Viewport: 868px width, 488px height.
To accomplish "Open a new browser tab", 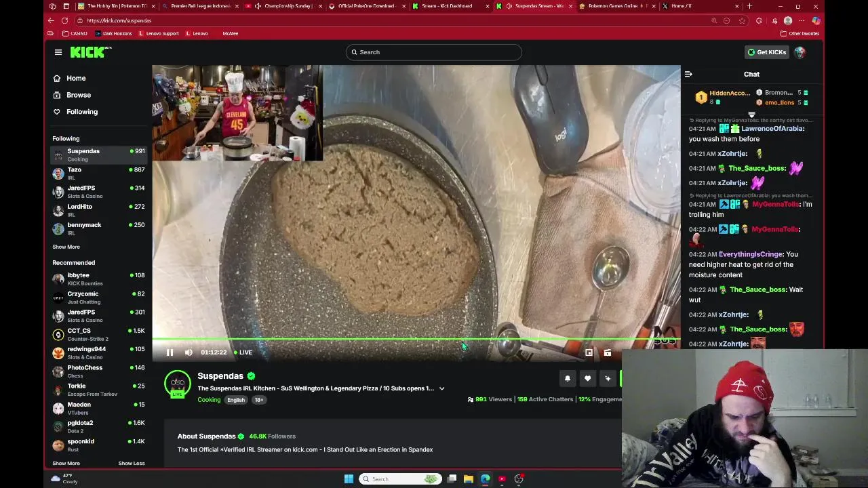I will pos(749,6).
